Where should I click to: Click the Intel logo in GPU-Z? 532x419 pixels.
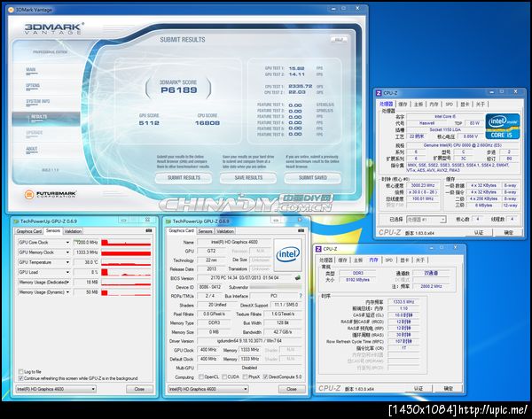pyautogui.click(x=287, y=254)
